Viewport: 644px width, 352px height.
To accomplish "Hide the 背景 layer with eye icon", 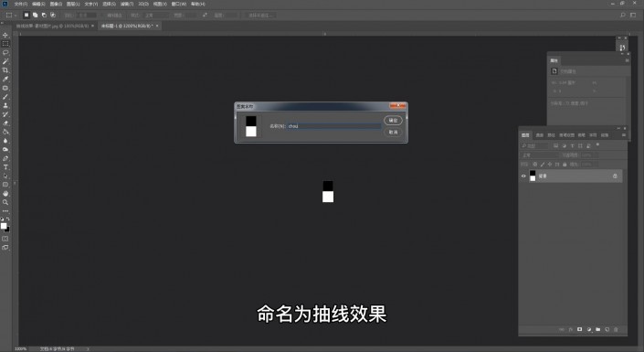I will click(x=523, y=176).
